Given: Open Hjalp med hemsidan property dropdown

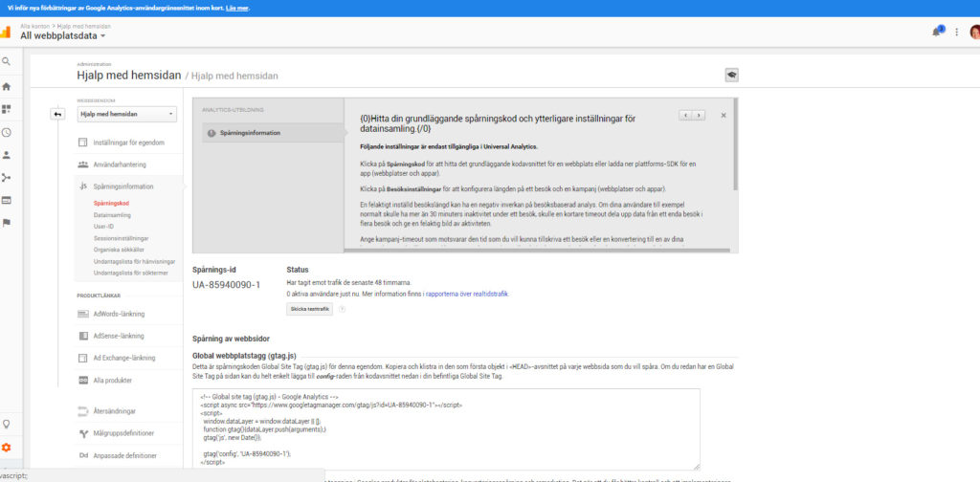Looking at the screenshot, I should 127,114.
